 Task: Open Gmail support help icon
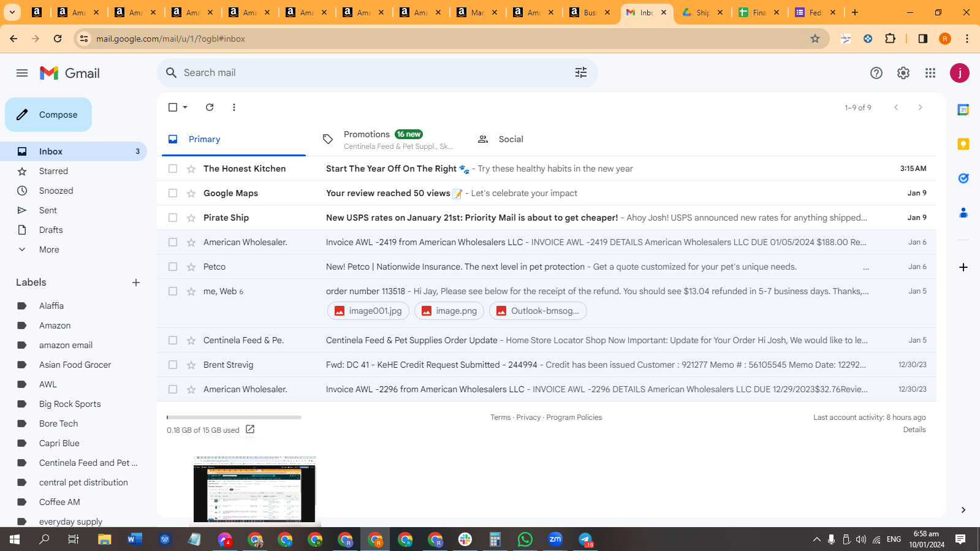tap(876, 73)
